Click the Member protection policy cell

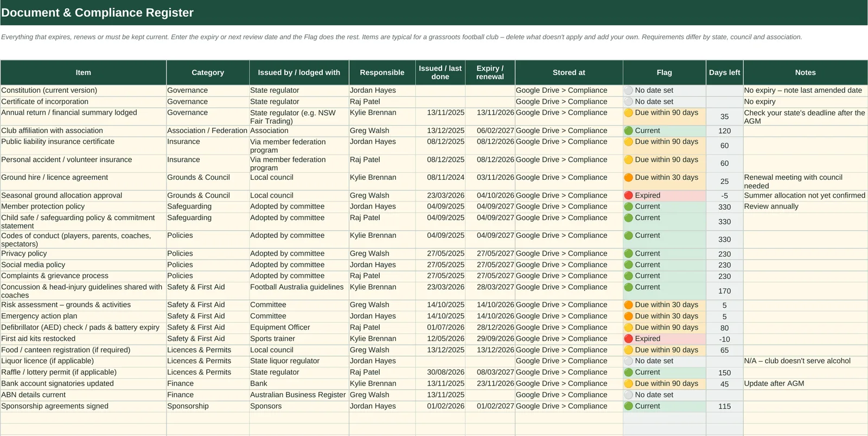(83, 206)
